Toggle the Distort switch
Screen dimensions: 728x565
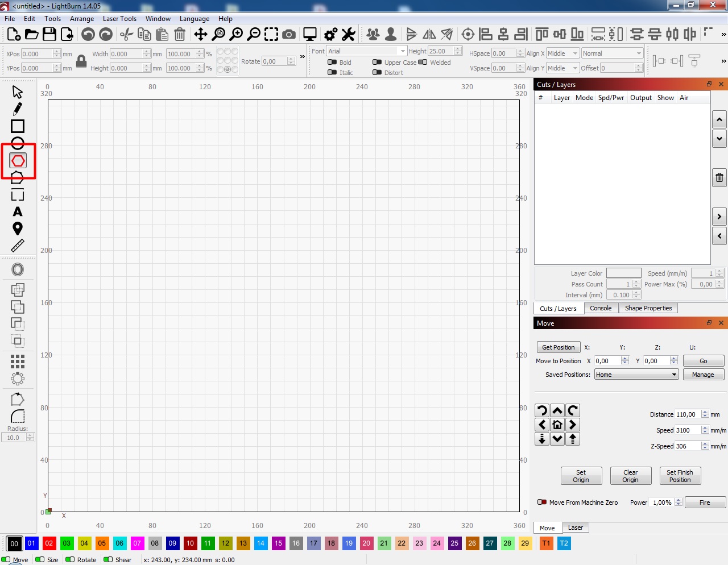(377, 73)
